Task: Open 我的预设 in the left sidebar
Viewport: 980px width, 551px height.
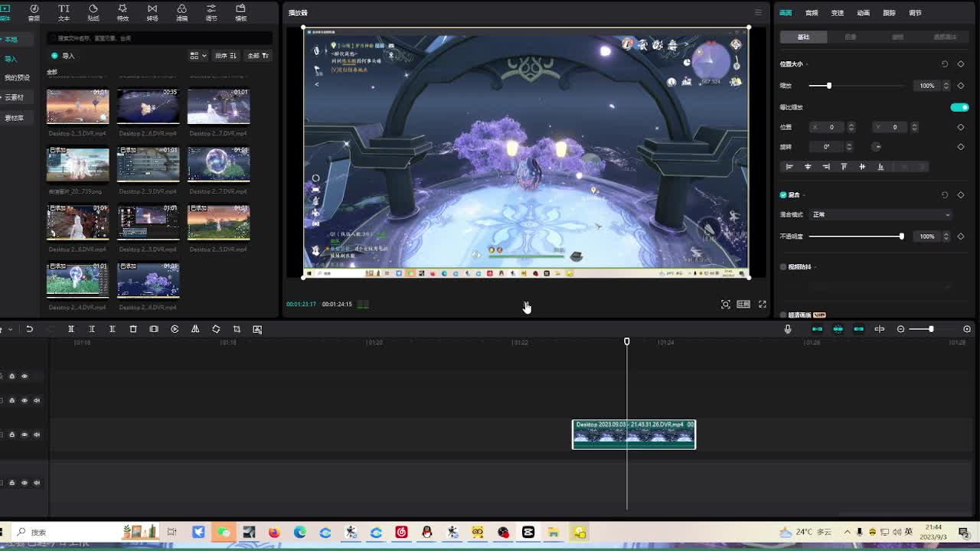Action: pyautogui.click(x=17, y=78)
